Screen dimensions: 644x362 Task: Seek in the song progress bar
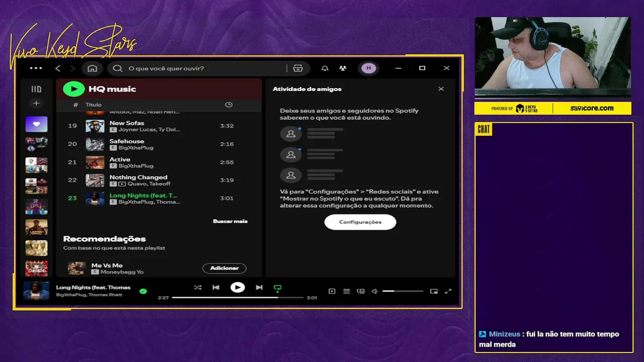(237, 298)
